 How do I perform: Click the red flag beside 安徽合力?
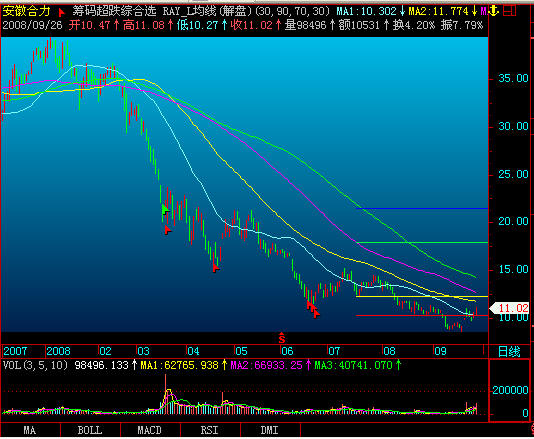(61, 13)
